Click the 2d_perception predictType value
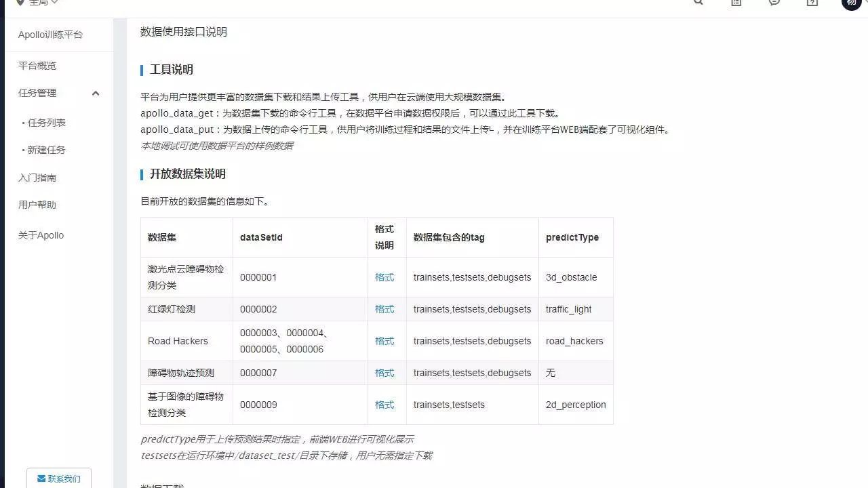Screen dimensions: 868x488 576,405
